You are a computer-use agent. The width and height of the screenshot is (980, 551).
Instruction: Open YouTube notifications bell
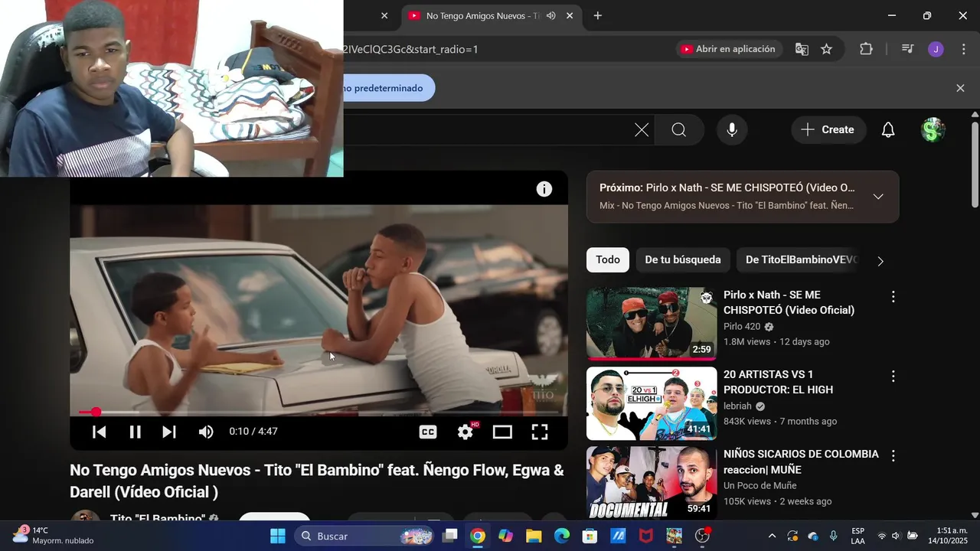pos(888,130)
